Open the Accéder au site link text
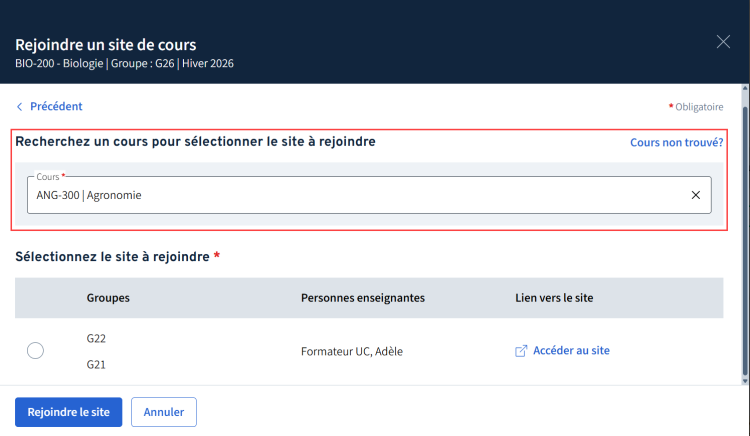750x436 pixels. click(571, 350)
